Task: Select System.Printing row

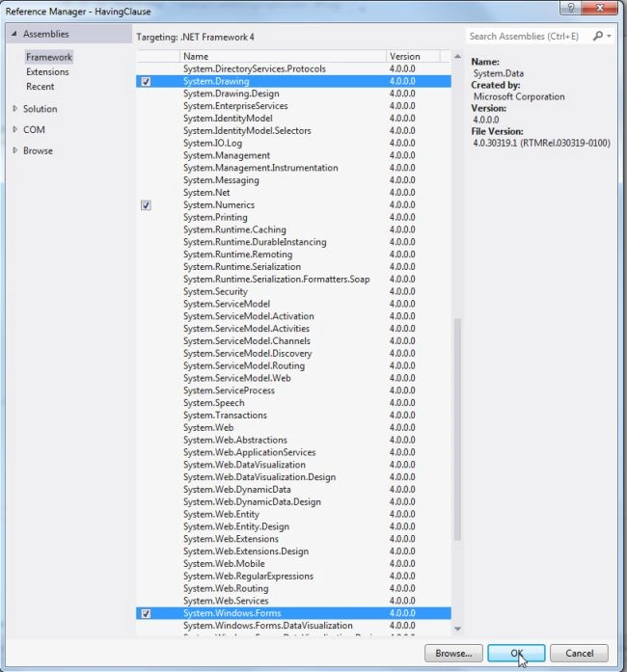Action: (294, 217)
